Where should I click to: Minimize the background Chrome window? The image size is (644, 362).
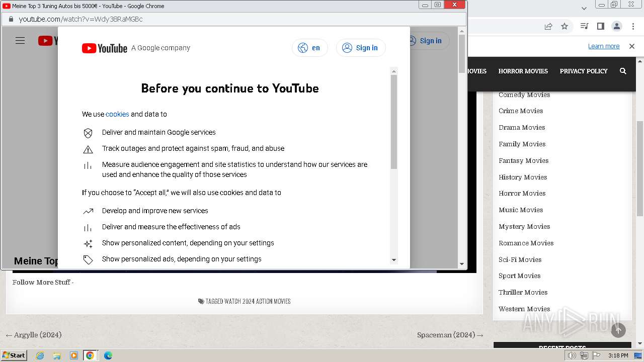[602, 5]
